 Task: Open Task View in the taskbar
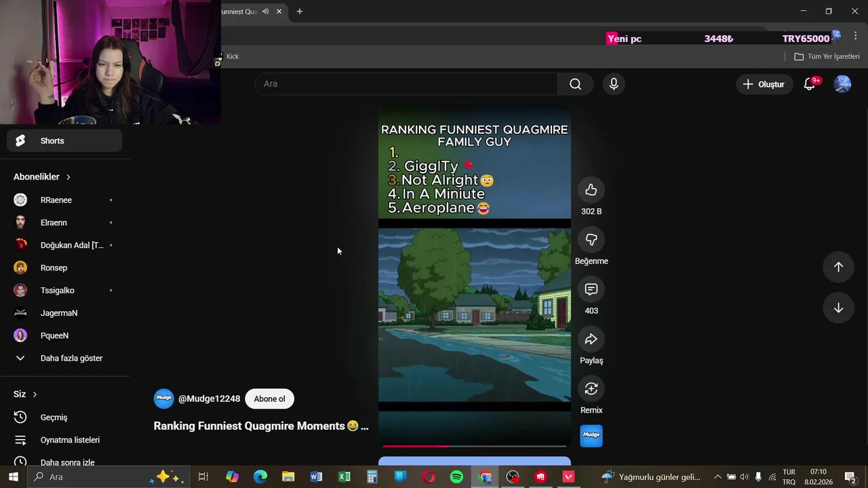pos(203,476)
